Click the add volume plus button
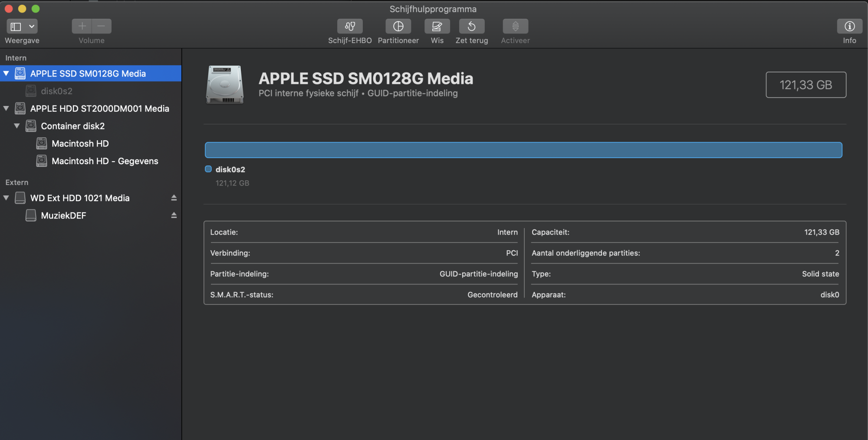Screen dimensions: 868x440 click(82, 26)
